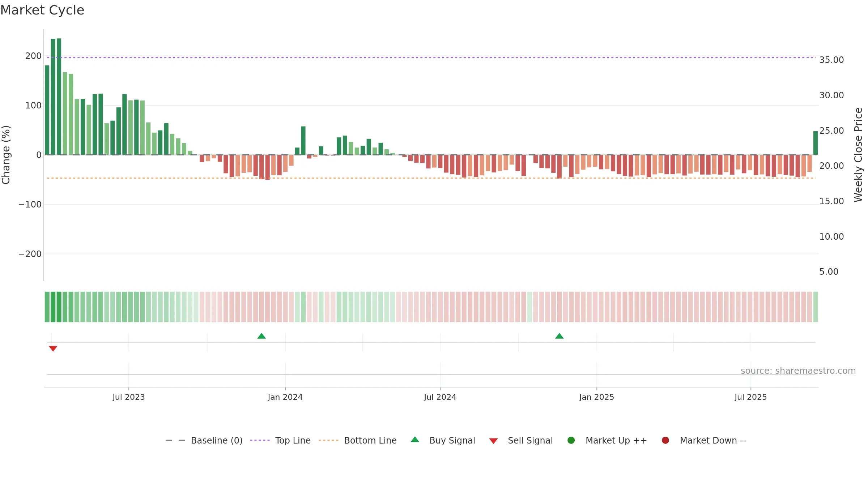This screenshot has height=488, width=868.
Task: Toggle the Sell Signal legend entry
Action: tap(521, 440)
